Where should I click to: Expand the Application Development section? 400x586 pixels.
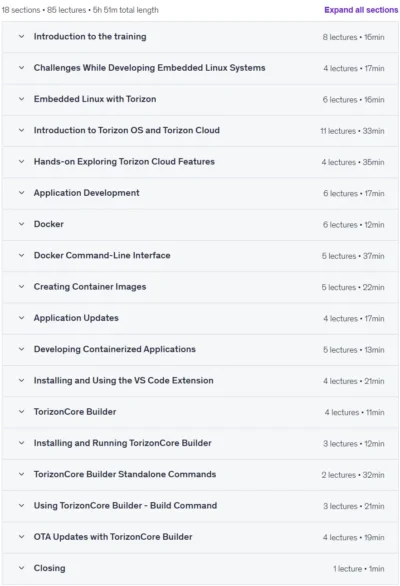[x=200, y=193]
